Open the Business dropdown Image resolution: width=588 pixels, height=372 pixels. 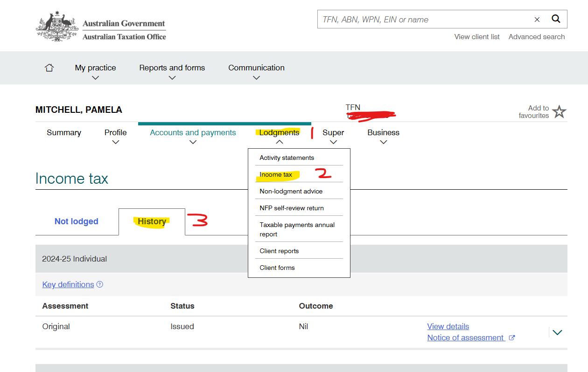pos(383,137)
